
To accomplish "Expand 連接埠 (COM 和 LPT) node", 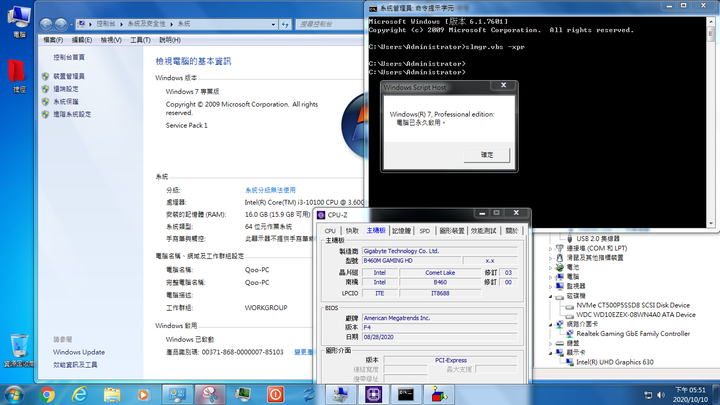I will 550,248.
